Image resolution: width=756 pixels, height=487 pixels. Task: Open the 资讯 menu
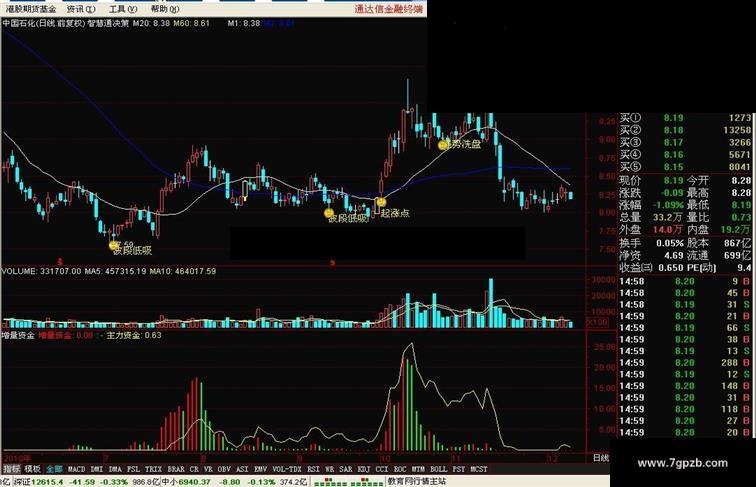(x=81, y=9)
